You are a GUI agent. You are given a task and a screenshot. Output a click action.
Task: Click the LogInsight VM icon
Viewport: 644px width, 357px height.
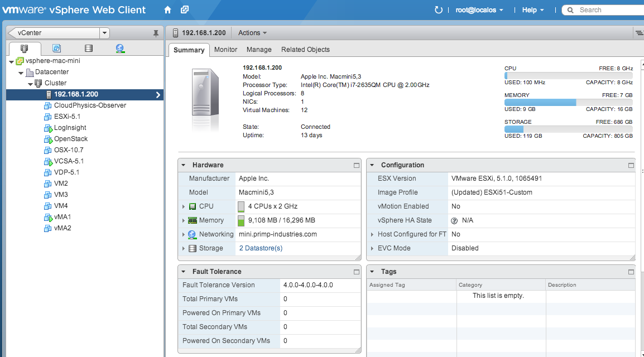pos(48,128)
